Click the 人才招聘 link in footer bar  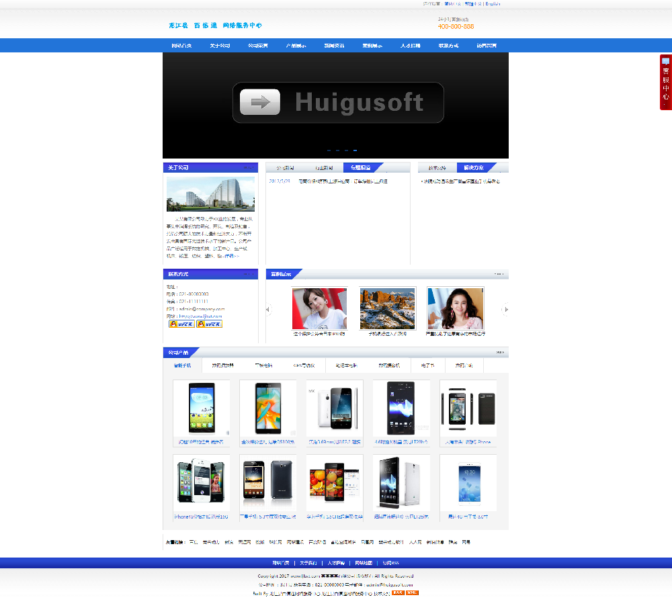pos(336,563)
